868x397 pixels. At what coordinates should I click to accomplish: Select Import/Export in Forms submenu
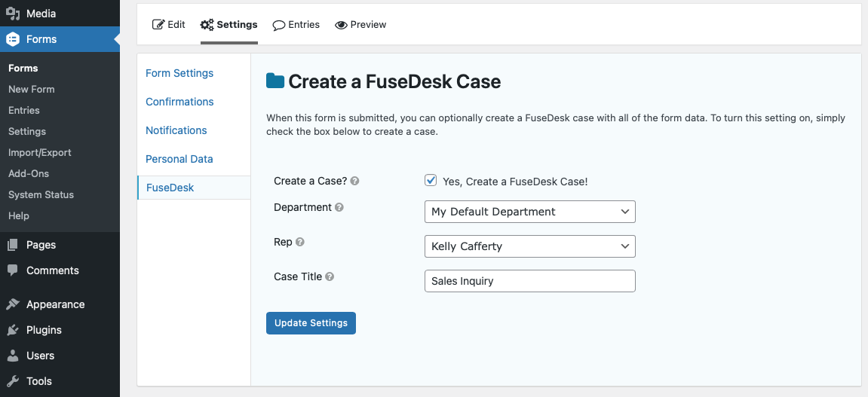point(40,153)
